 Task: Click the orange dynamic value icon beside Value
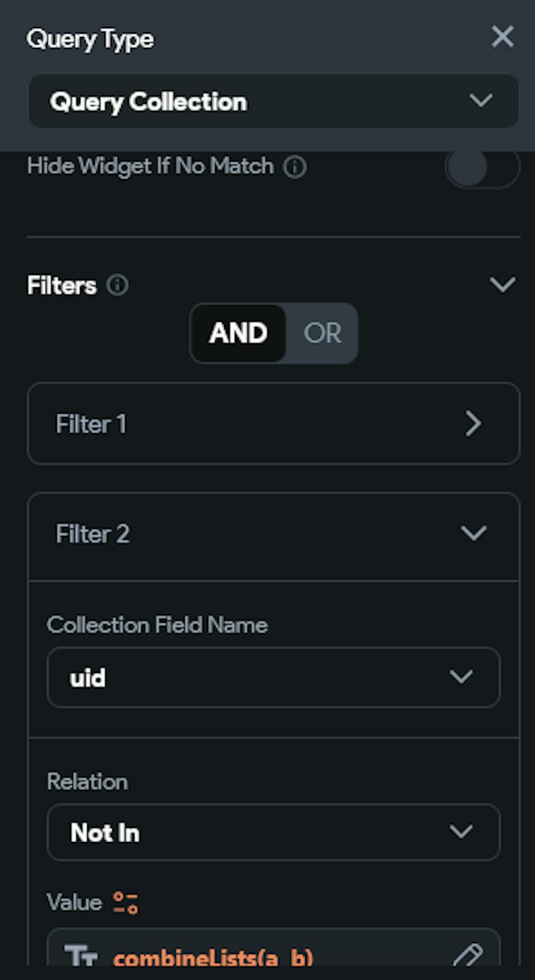click(124, 902)
